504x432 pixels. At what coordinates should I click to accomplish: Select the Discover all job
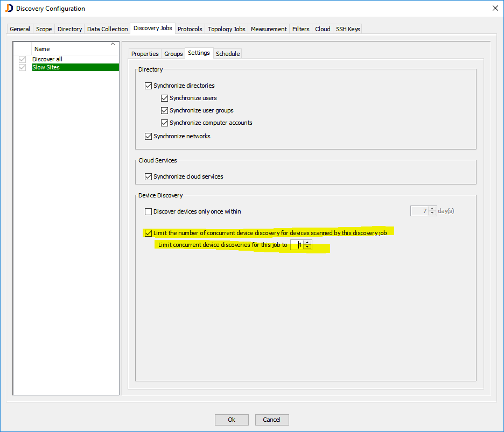[x=47, y=59]
